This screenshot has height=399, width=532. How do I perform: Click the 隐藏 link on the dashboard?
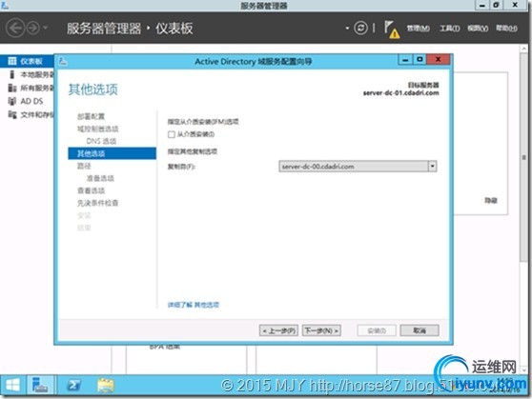coord(491,201)
